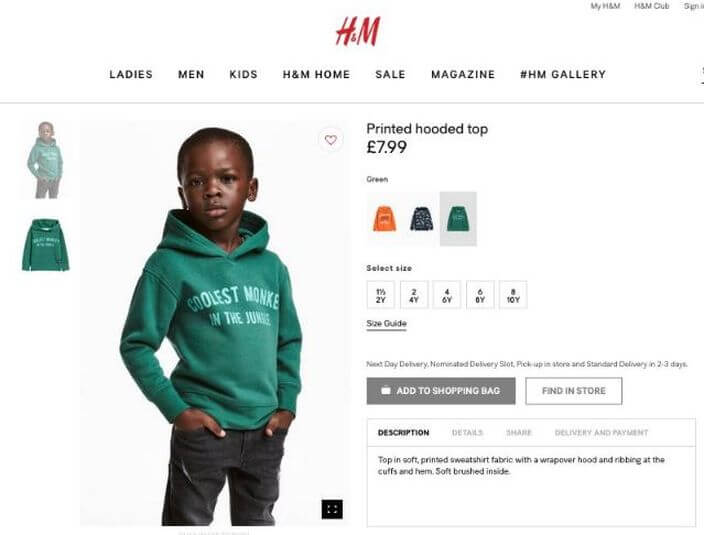The height and width of the screenshot is (535, 704).
Task: Select the orange hoodie color swatch
Action: 385,219
